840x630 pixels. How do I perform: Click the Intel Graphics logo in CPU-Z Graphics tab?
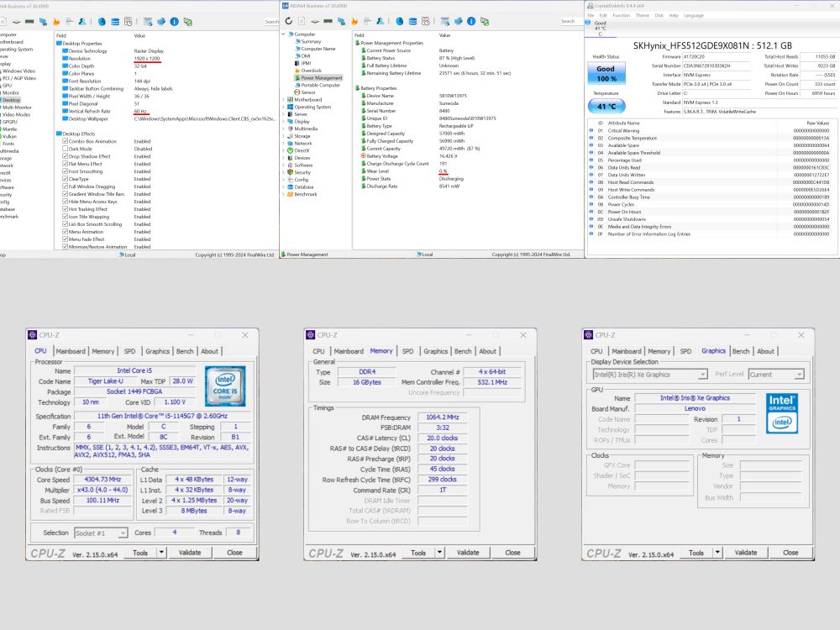click(x=782, y=412)
